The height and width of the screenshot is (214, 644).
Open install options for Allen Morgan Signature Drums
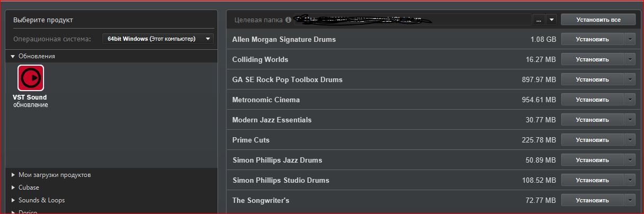coord(630,39)
